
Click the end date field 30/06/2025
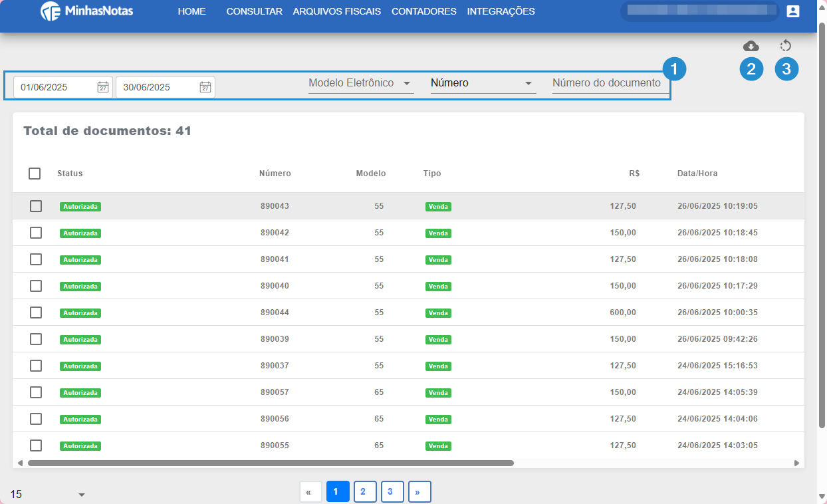pos(166,87)
